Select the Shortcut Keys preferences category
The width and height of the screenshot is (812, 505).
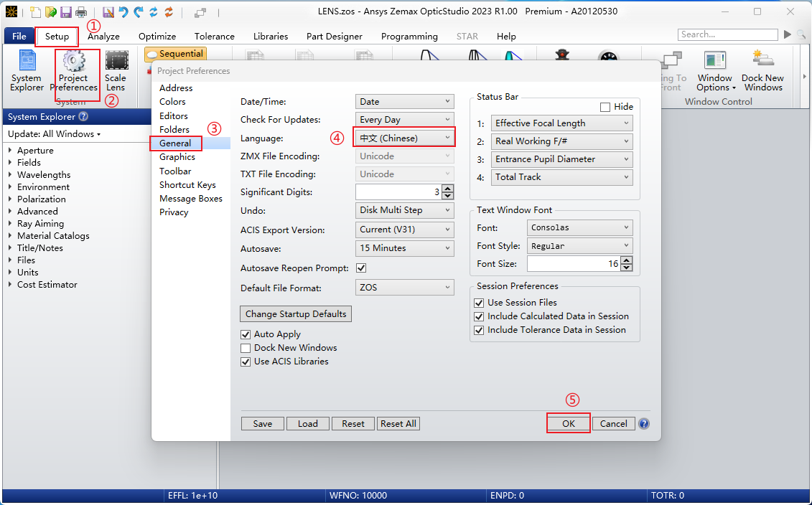click(x=187, y=185)
